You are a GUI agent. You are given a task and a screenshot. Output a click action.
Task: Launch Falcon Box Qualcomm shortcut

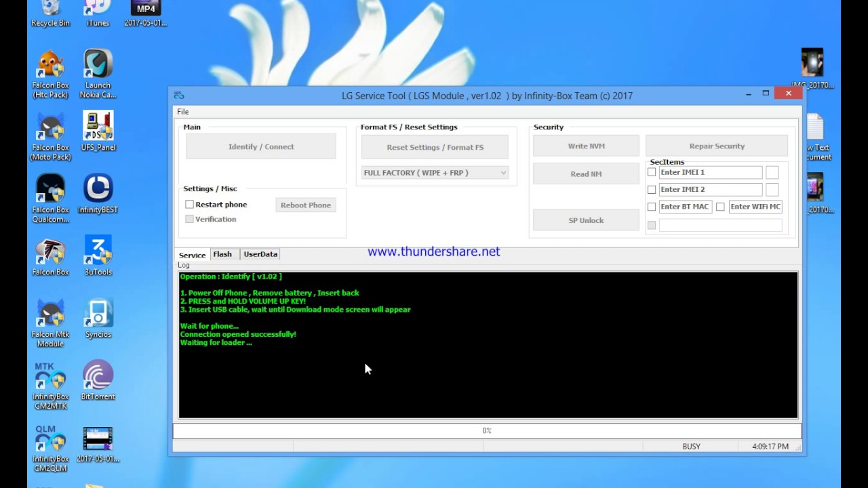[50, 199]
